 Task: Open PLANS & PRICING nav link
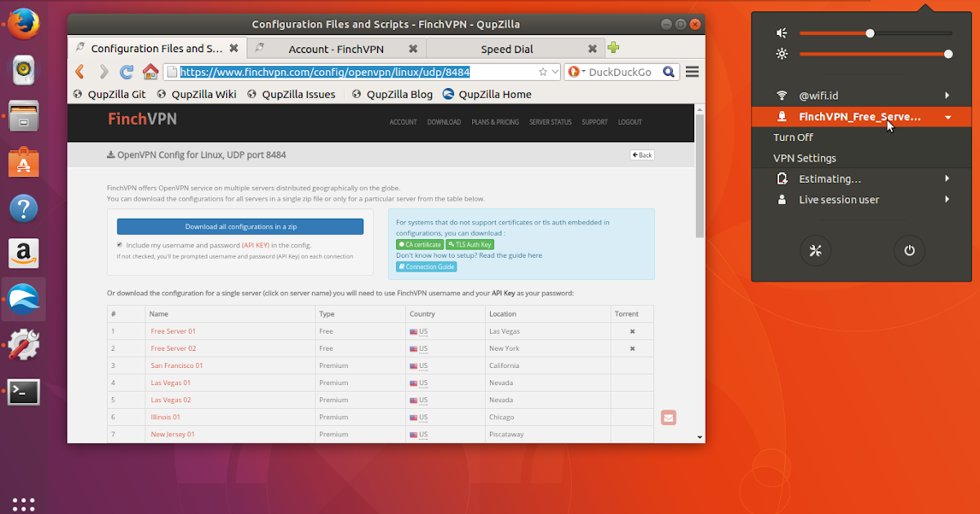point(495,122)
